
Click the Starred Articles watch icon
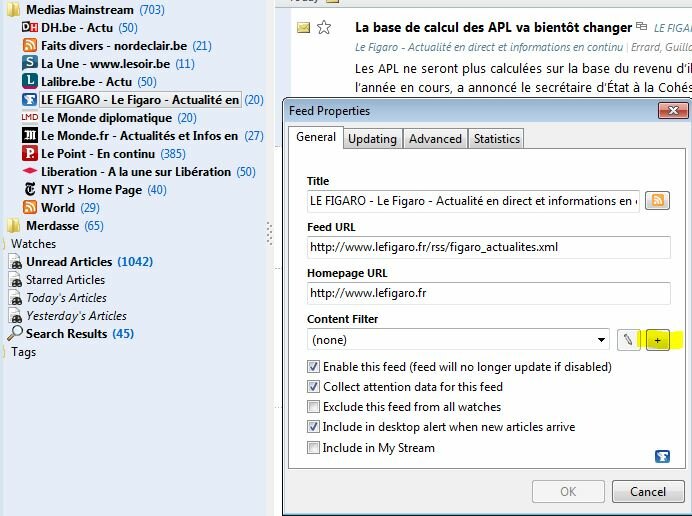[x=15, y=280]
